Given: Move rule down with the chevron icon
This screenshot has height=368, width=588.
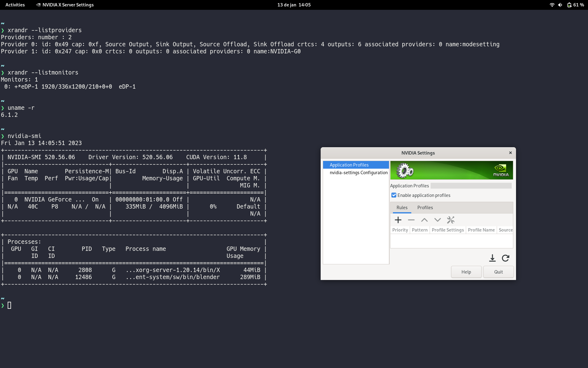Looking at the screenshot, I should 437,220.
